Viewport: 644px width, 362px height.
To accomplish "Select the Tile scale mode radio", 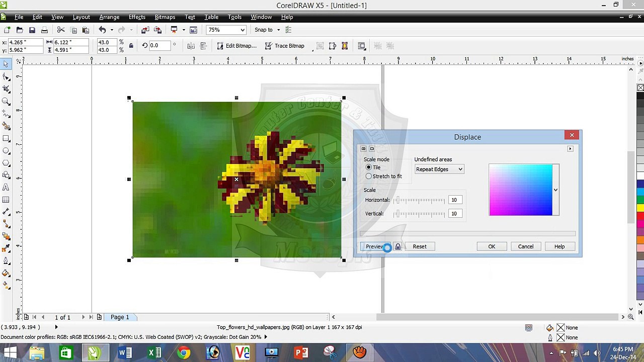I will point(369,167).
